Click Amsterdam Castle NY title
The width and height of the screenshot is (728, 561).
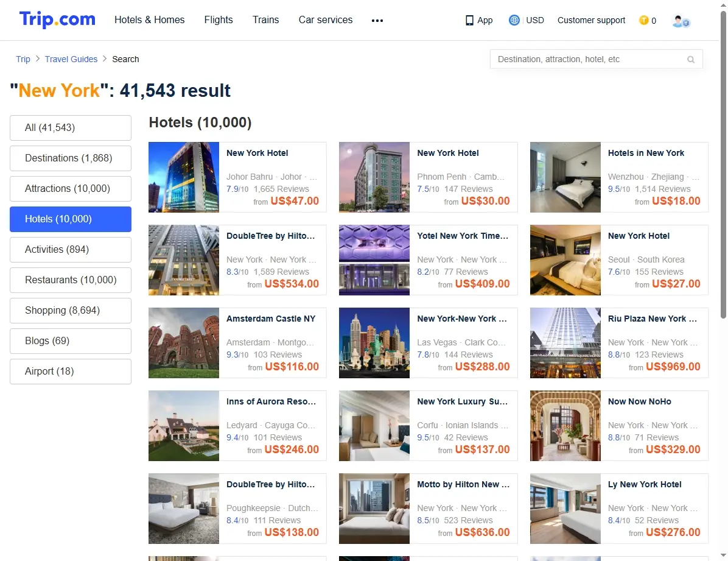[x=271, y=319]
